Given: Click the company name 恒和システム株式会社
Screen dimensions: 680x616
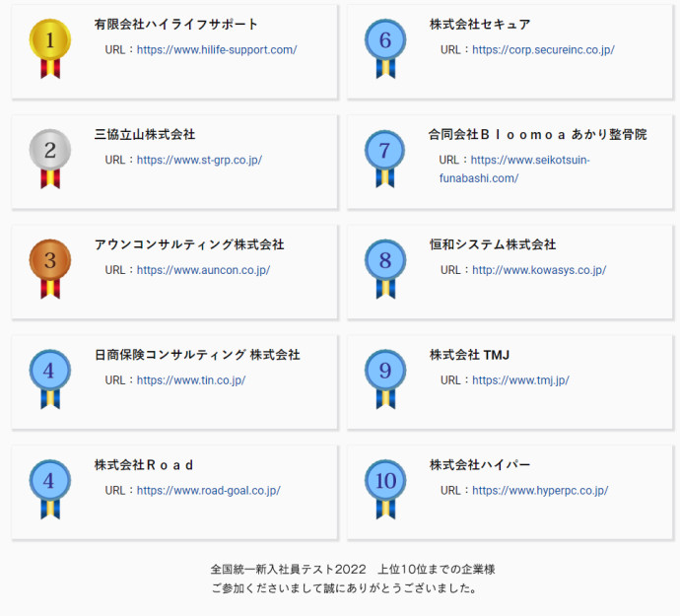Looking at the screenshot, I should pyautogui.click(x=493, y=244).
